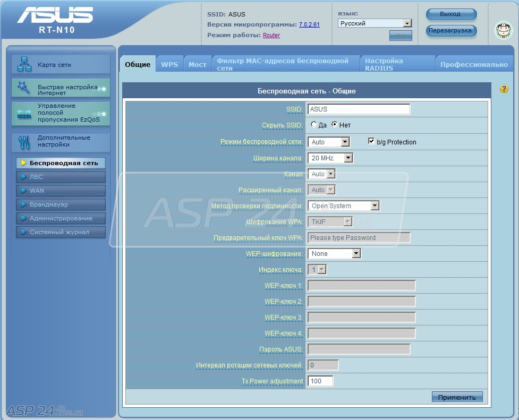Switch to the WPS tab
The image size is (519, 420).
pyautogui.click(x=169, y=64)
